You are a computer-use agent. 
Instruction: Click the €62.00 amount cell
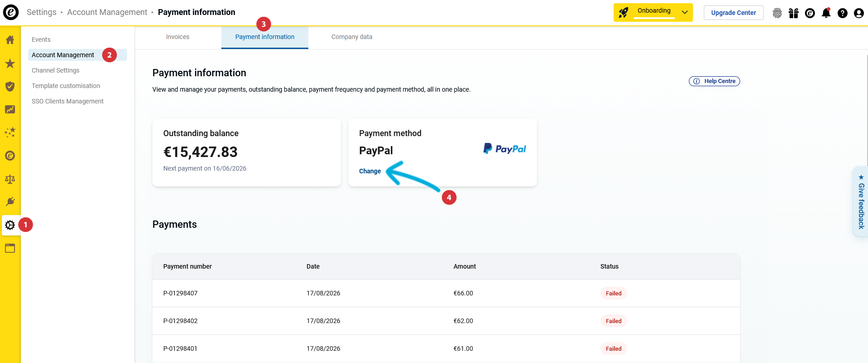pos(463,321)
